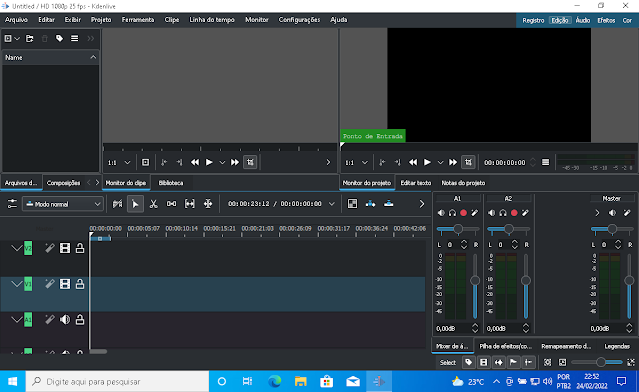Open the Linha do tempo menu
Image resolution: width=639 pixels, height=392 pixels.
212,20
